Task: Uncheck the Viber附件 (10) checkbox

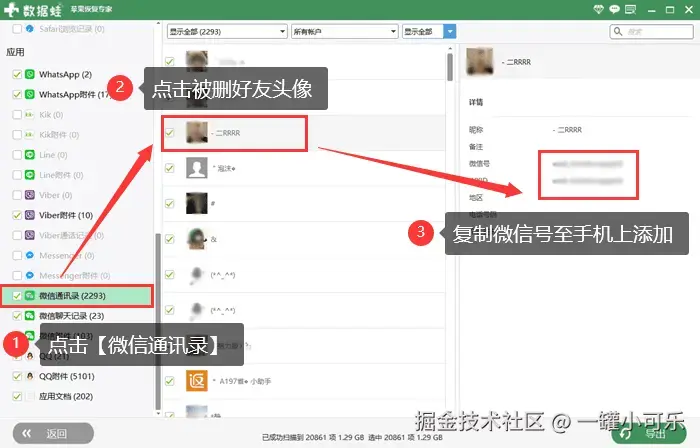Action: pyautogui.click(x=17, y=215)
